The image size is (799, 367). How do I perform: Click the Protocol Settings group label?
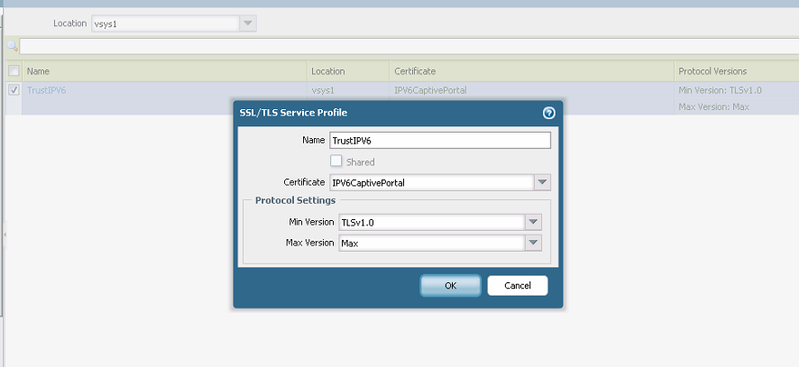296,200
